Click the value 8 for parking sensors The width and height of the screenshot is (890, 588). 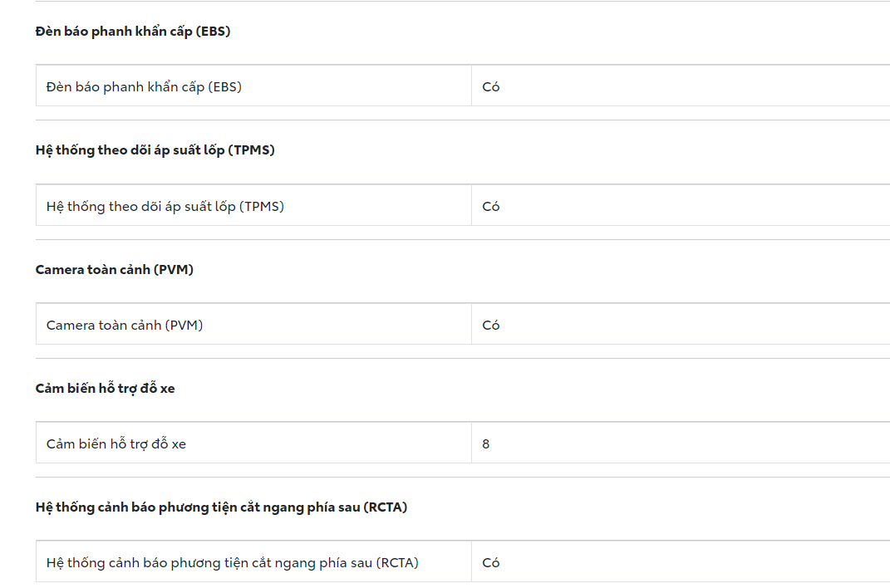coord(486,443)
